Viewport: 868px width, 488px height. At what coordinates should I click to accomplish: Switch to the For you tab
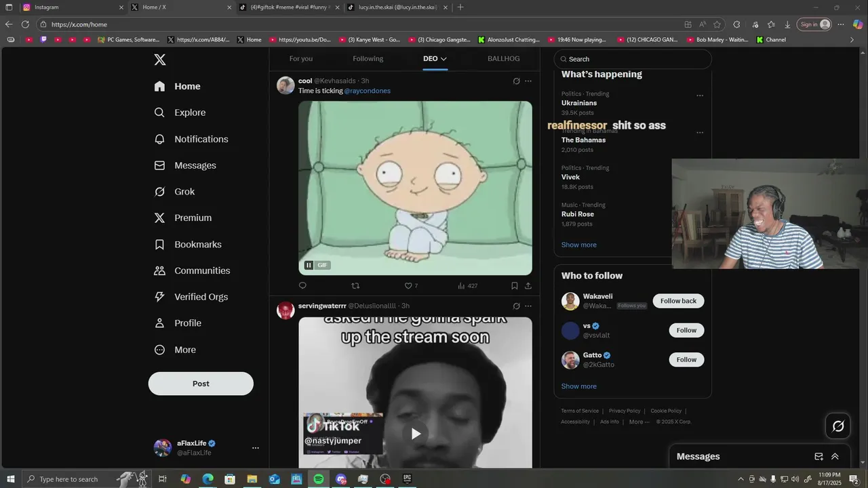point(301,59)
